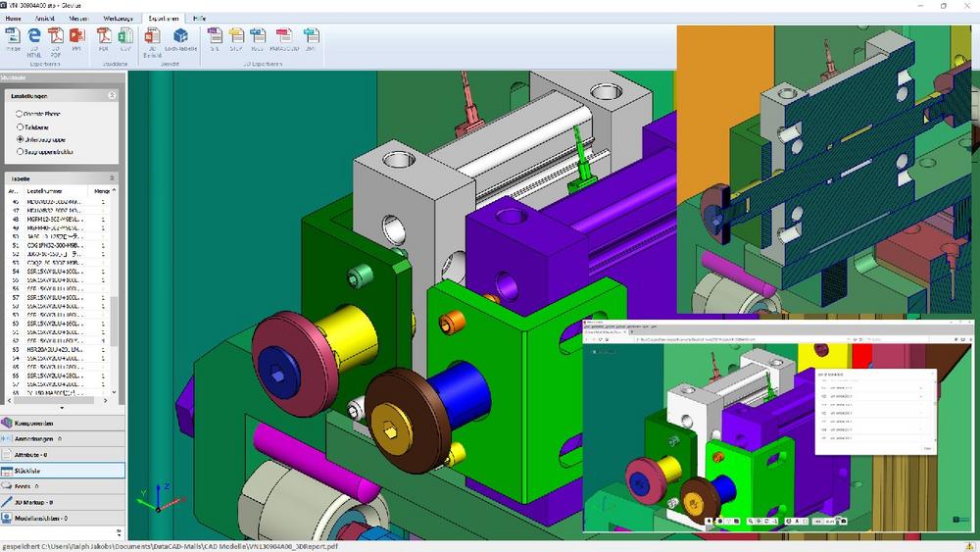Image resolution: width=980 pixels, height=552 pixels.
Task: Export the parts list as CSV
Action: coord(125,39)
